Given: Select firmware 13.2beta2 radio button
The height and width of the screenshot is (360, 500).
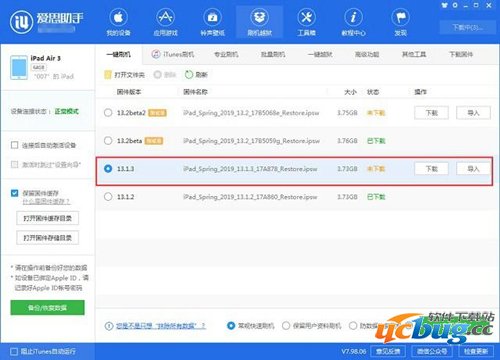Looking at the screenshot, I should pyautogui.click(x=108, y=113).
